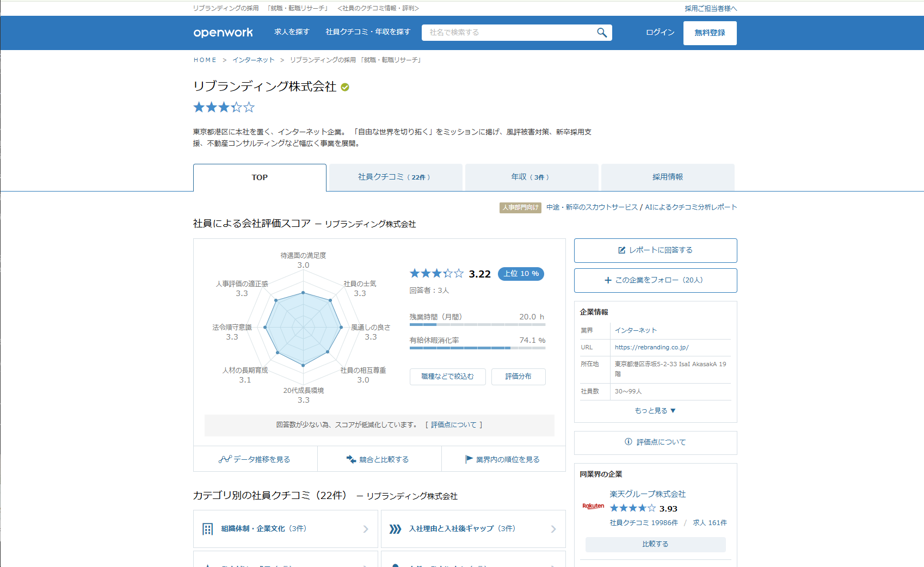Click the pencil icon on report answer button
This screenshot has height=567, width=924.
[622, 250]
